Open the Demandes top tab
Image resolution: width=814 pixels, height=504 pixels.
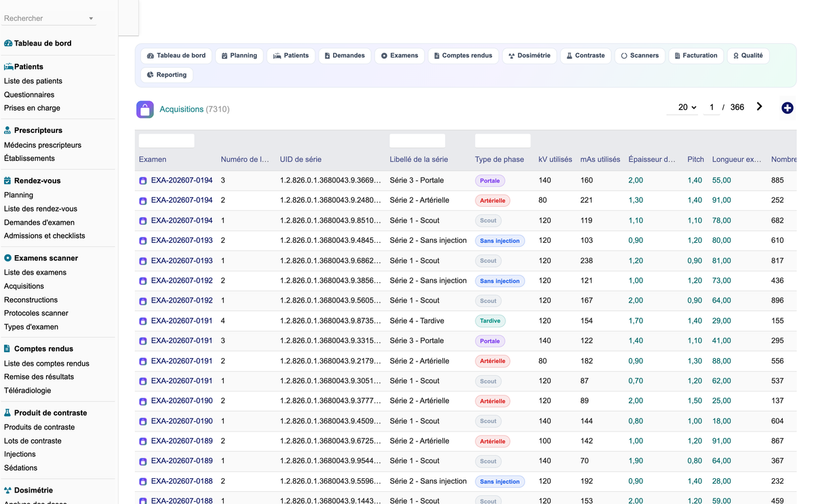[345, 56]
